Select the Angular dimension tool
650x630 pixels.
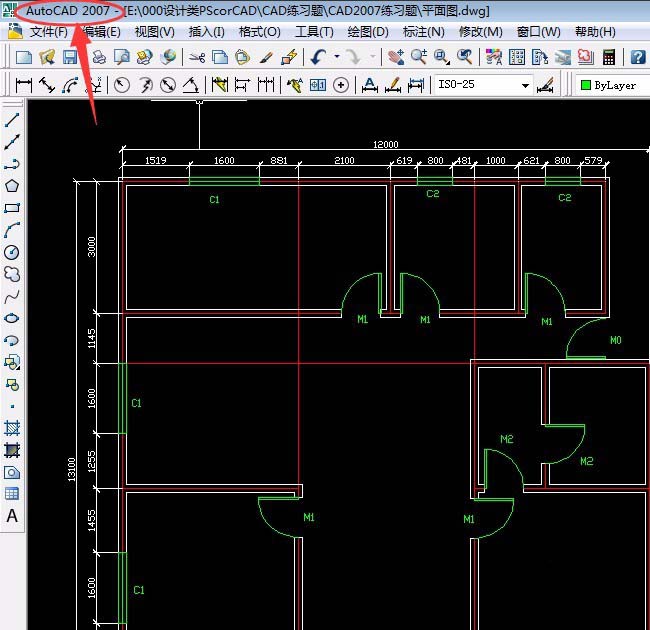click(191, 85)
